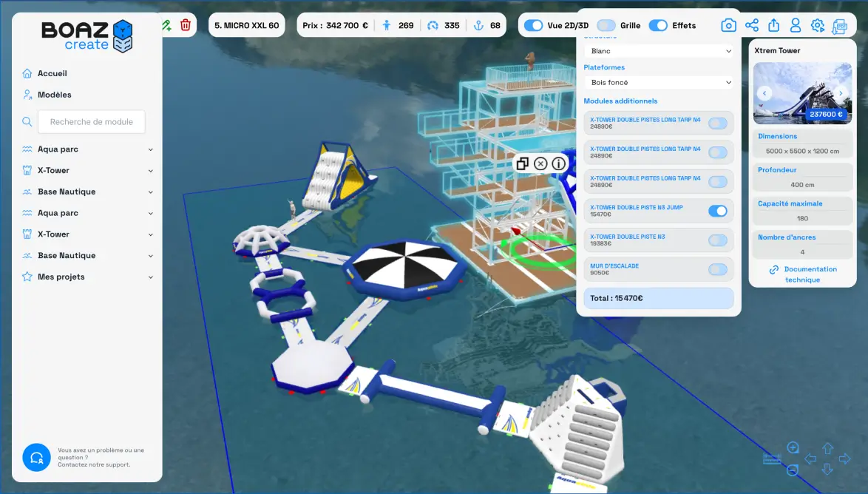
Task: Click the Nombre d'ancres value 4
Action: (x=802, y=252)
